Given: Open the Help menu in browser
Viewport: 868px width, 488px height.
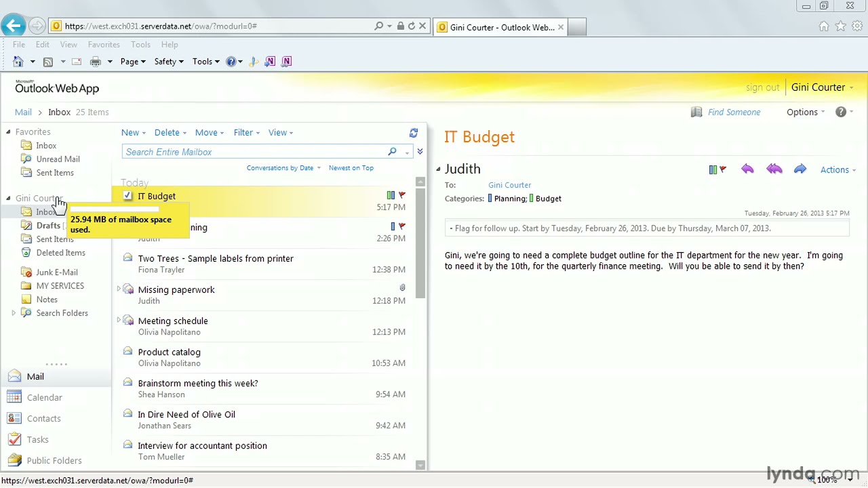Looking at the screenshot, I should [170, 45].
